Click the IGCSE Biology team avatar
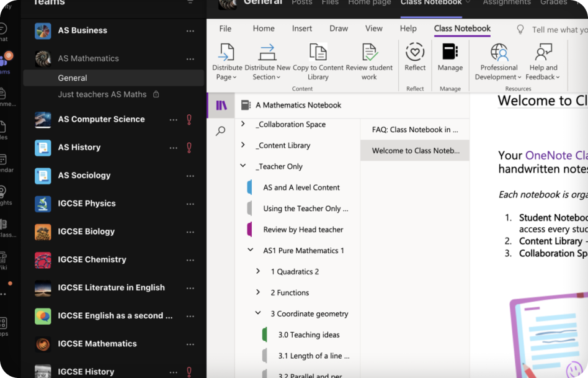The image size is (588, 378). (x=43, y=232)
